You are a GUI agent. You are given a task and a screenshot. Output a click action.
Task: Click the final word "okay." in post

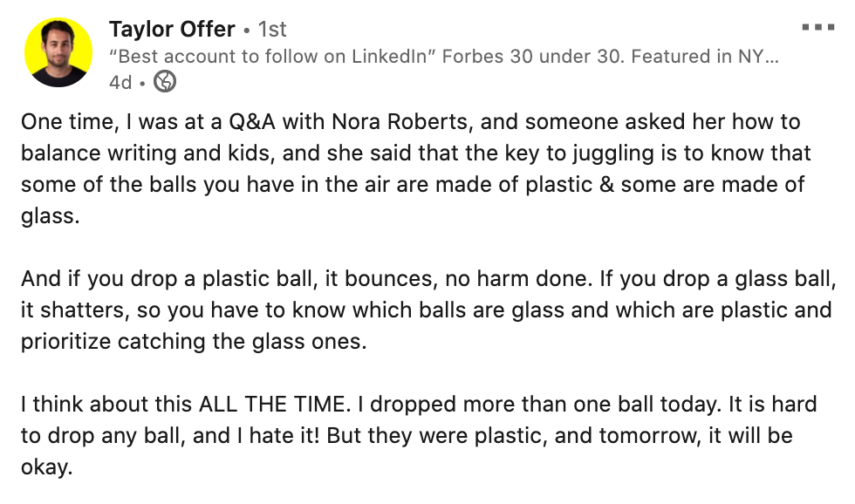(46, 468)
